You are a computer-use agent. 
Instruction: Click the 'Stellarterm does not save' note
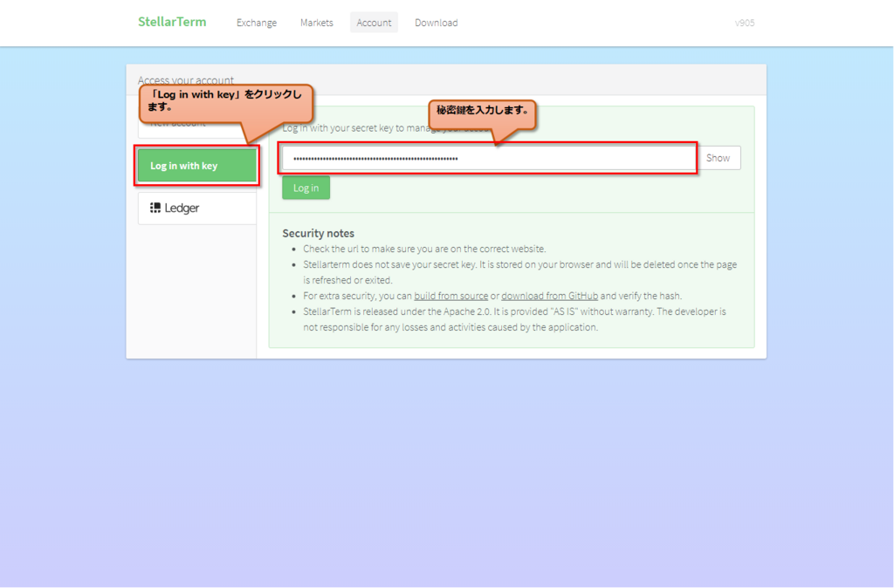click(x=520, y=272)
